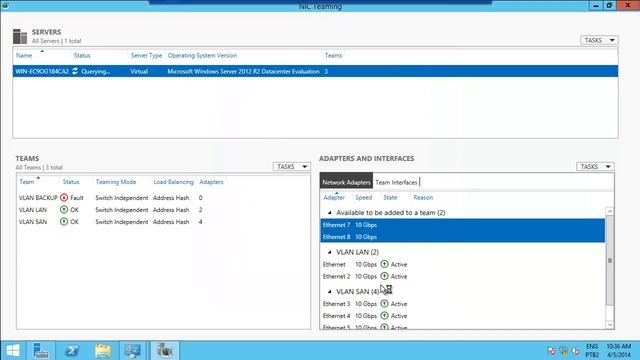The image size is (640, 360).
Task: Sort by Operating System Version column
Action: 202,56
